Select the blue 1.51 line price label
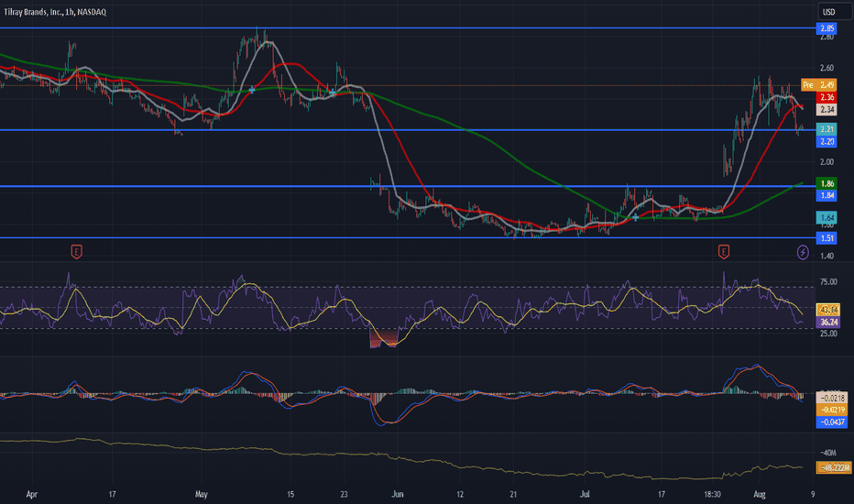 tap(827, 238)
